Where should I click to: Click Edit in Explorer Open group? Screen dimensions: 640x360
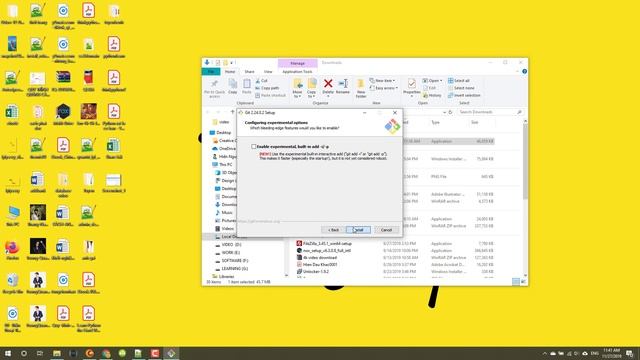pos(429,88)
